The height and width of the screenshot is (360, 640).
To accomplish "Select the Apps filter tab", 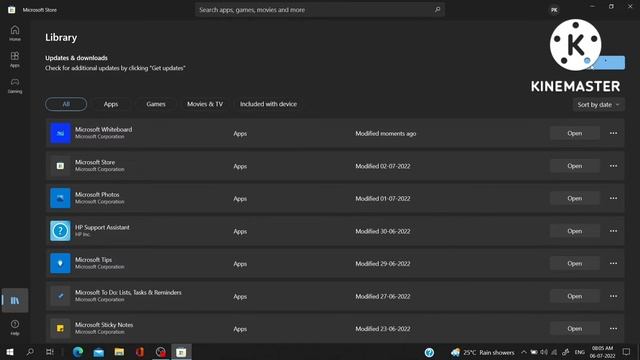I will tap(111, 104).
